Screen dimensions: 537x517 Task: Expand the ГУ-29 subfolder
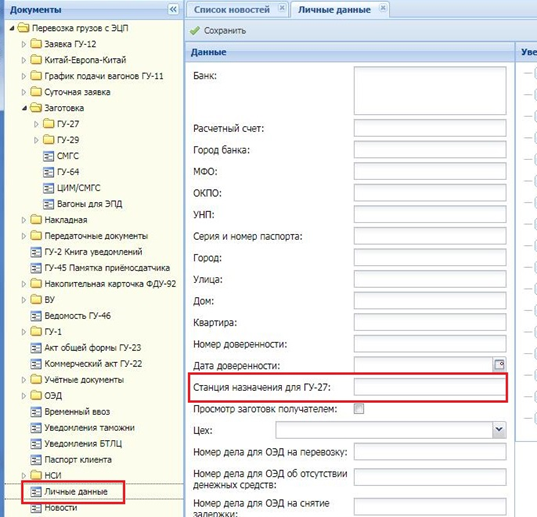click(36, 140)
